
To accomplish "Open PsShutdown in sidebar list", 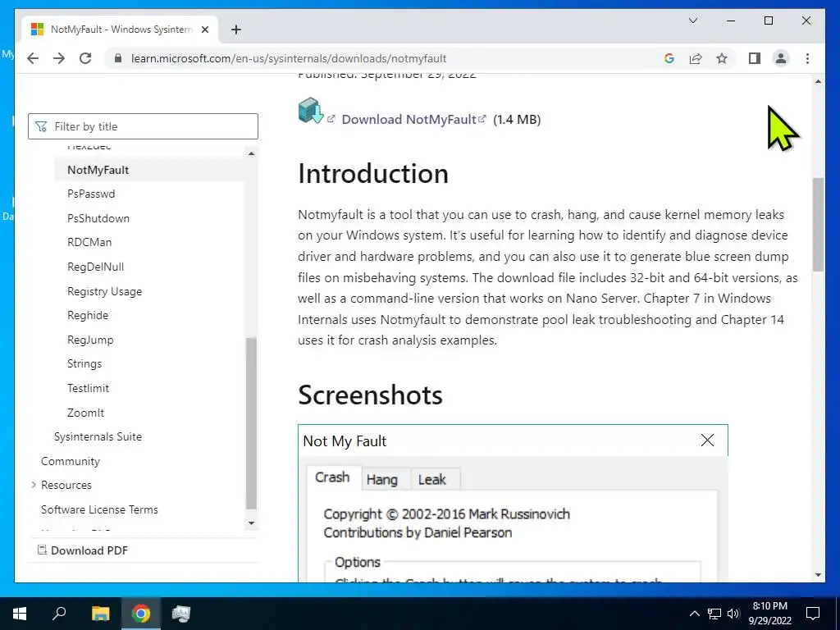I will (x=98, y=218).
